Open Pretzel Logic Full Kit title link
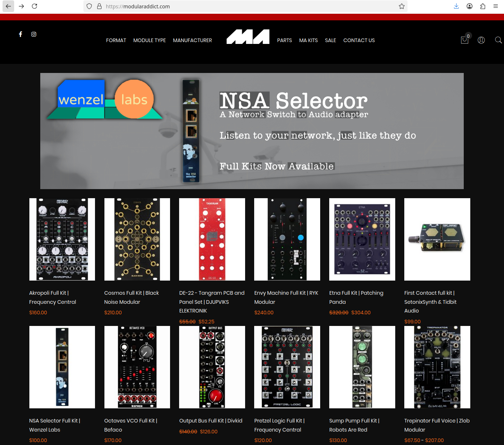 click(x=279, y=425)
